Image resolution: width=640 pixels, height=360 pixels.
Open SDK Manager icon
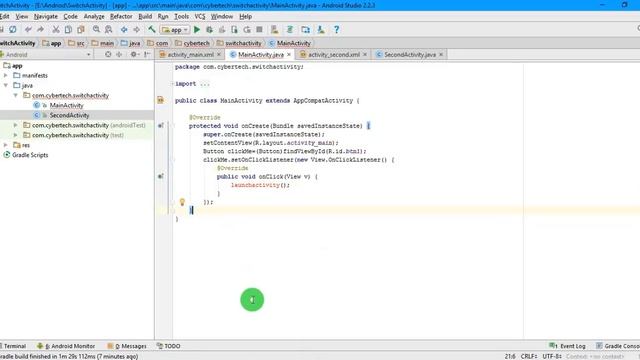(321, 29)
